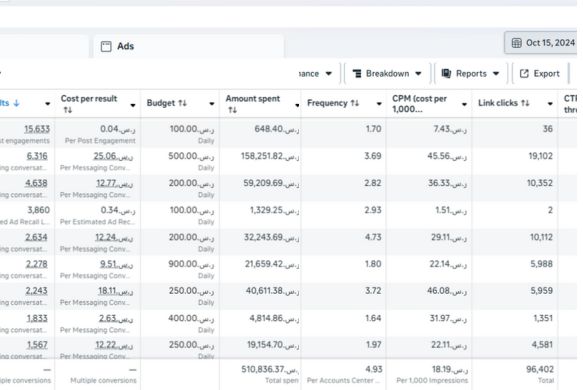Open the 2,278 results link

coord(36,264)
